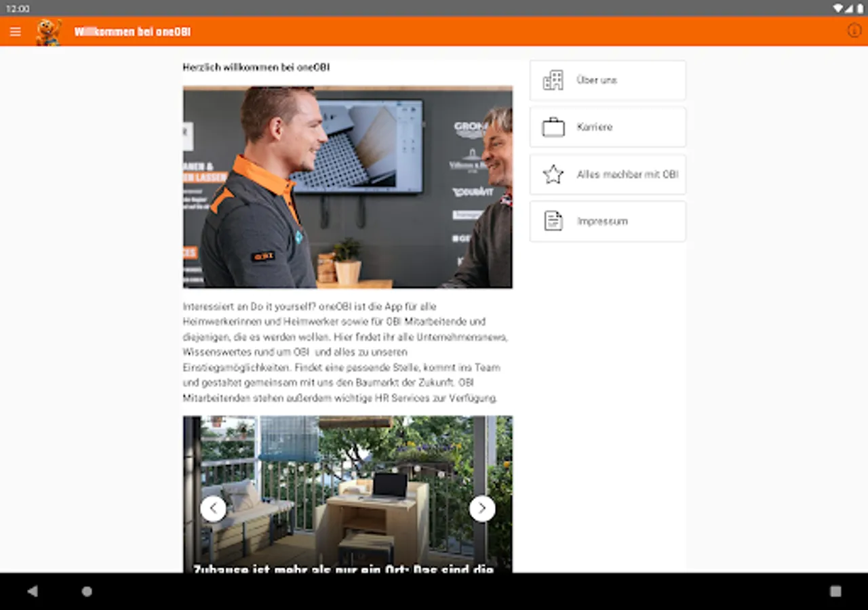The width and height of the screenshot is (868, 610).
Task: Show next carousel slide
Action: pyautogui.click(x=482, y=508)
